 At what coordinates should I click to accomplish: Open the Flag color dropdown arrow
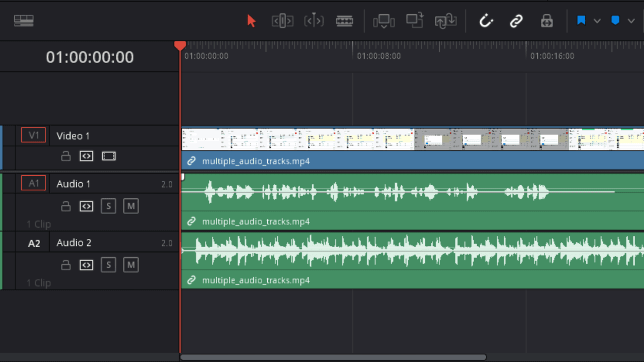(x=597, y=21)
